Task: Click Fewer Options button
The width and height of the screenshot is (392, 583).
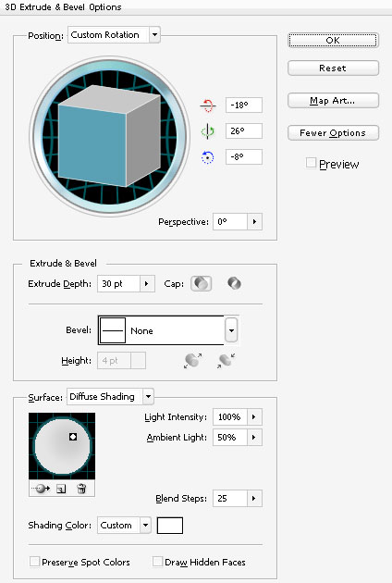Action: 333,132
